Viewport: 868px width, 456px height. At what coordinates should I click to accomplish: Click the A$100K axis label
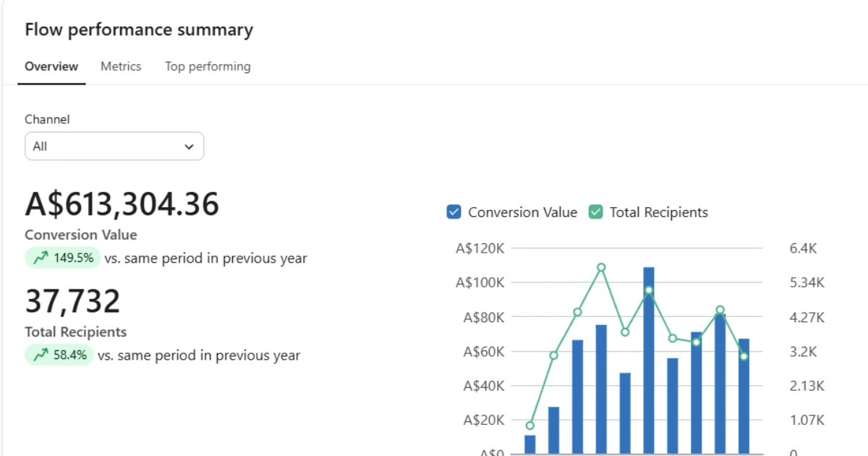480,282
